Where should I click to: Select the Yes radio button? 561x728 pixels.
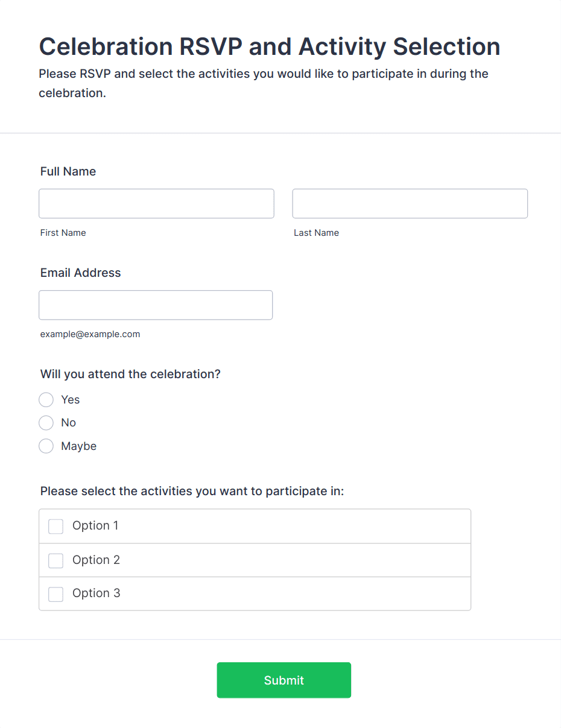[x=46, y=400]
